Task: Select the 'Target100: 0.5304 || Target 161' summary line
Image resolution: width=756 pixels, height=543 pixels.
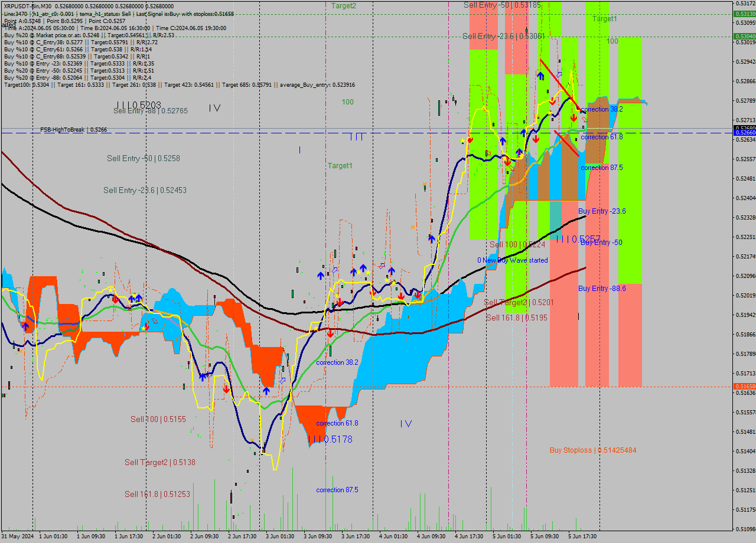Action: [x=180, y=84]
